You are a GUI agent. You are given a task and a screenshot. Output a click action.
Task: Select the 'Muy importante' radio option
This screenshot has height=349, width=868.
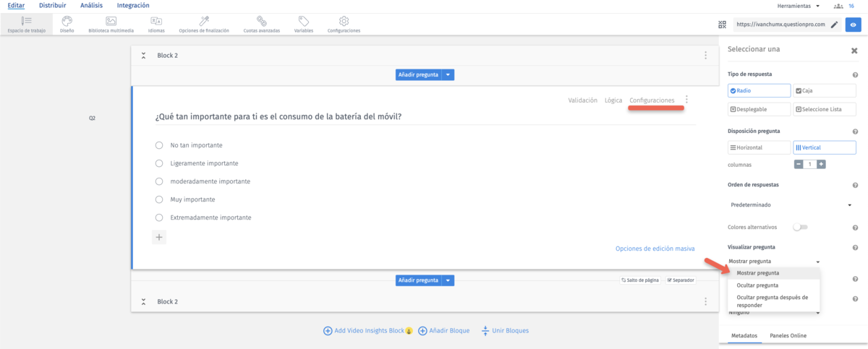coord(159,199)
